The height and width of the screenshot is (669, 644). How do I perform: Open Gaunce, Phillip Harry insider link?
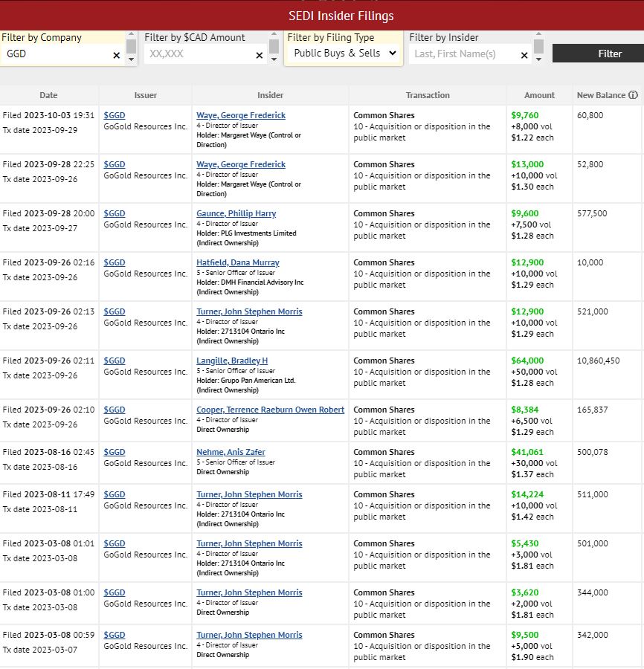pyautogui.click(x=236, y=213)
